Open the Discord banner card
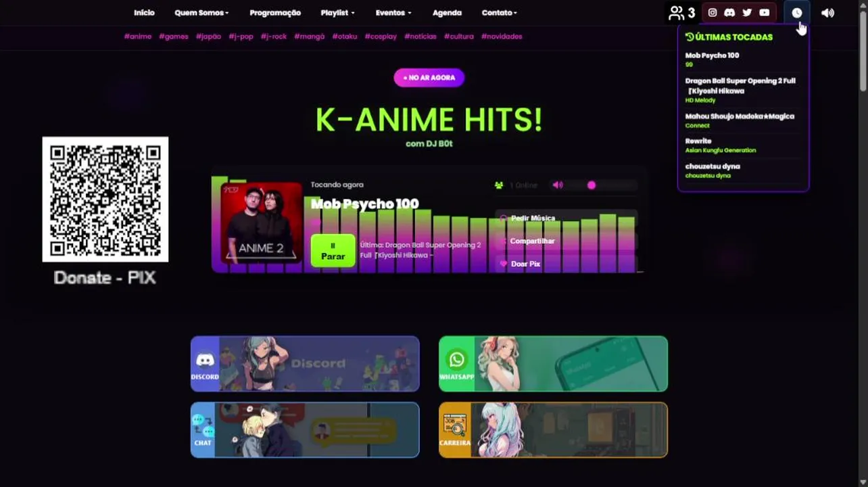 coord(305,364)
